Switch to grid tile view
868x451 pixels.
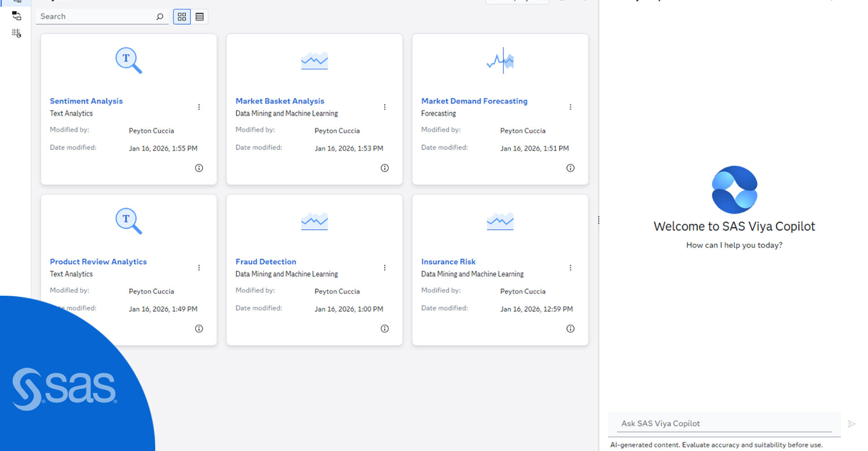click(x=182, y=17)
